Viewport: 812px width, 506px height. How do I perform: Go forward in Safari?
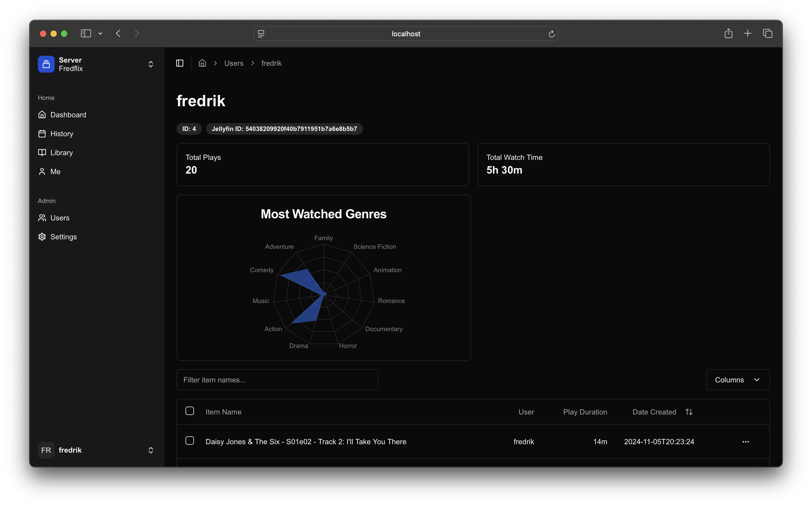137,33
